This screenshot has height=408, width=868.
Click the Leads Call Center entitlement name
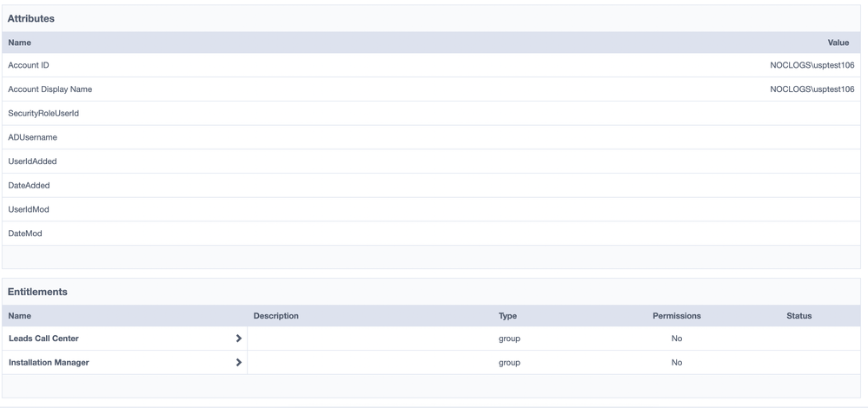click(43, 339)
